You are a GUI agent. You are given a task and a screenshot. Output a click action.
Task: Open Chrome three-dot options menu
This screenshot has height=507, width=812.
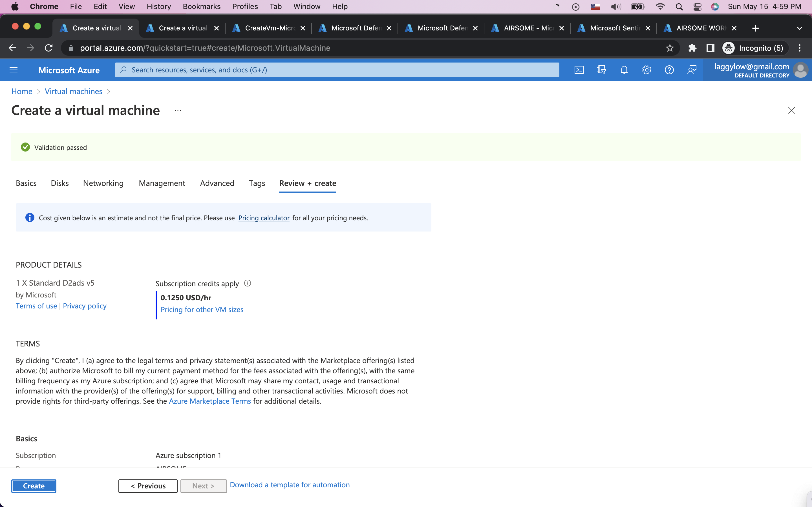800,48
